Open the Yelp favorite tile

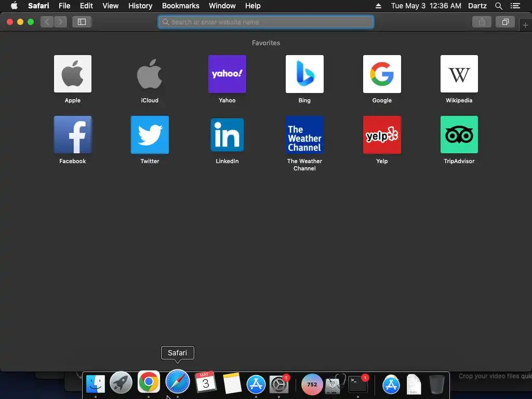pos(382,135)
